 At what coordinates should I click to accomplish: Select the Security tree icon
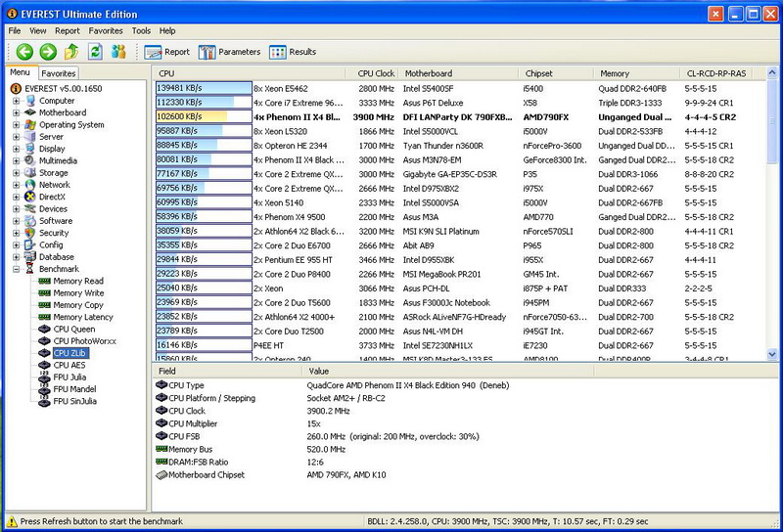click(30, 233)
